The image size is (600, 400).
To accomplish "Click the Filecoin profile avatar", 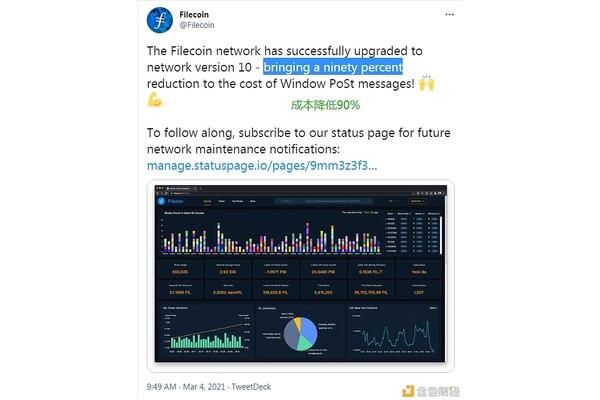I will (x=160, y=20).
